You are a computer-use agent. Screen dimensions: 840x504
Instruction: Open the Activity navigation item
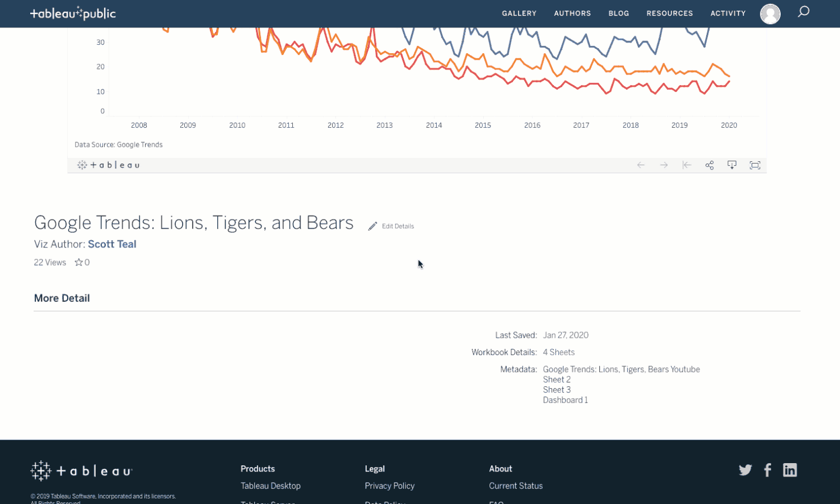[x=728, y=13]
